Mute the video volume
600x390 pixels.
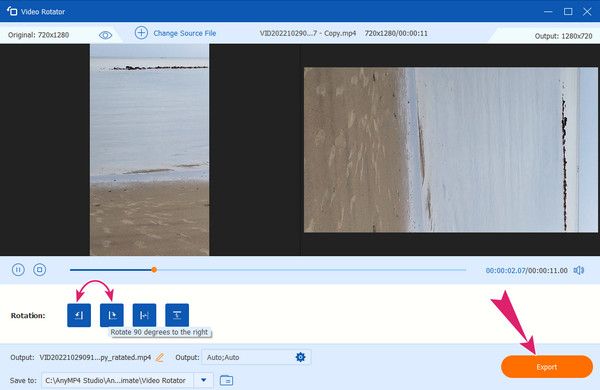579,270
